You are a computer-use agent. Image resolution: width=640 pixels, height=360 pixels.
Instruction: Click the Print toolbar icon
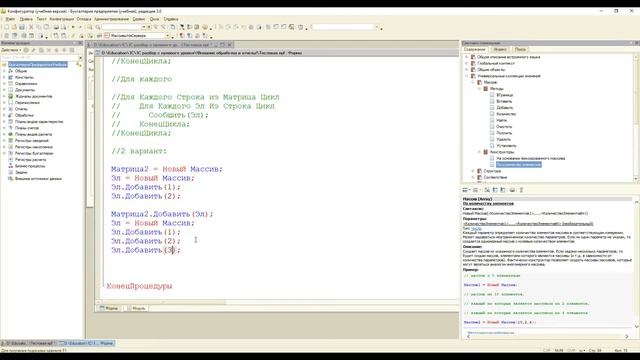click(56, 27)
